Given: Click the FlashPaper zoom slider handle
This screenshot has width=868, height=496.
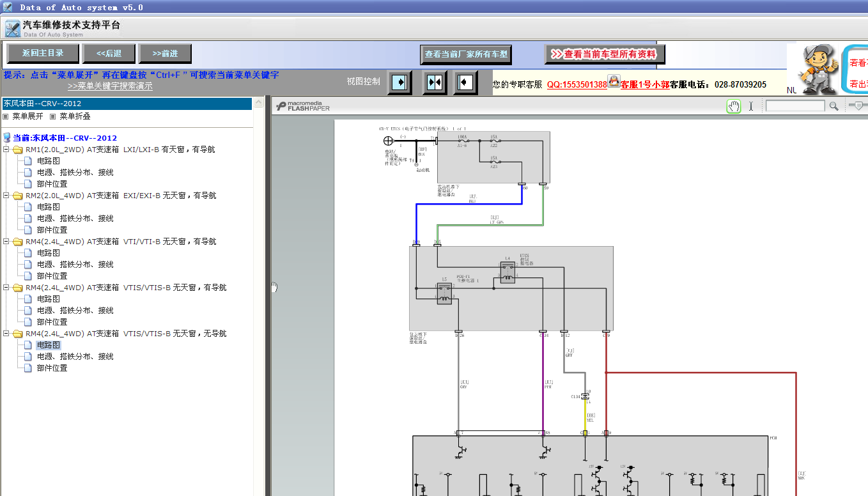Looking at the screenshot, I should (x=858, y=106).
